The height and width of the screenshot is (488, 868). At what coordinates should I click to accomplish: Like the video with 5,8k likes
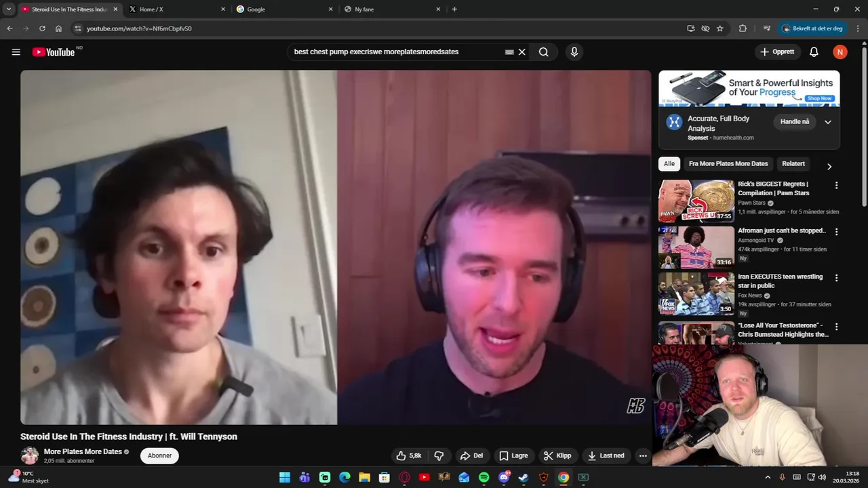tap(409, 455)
